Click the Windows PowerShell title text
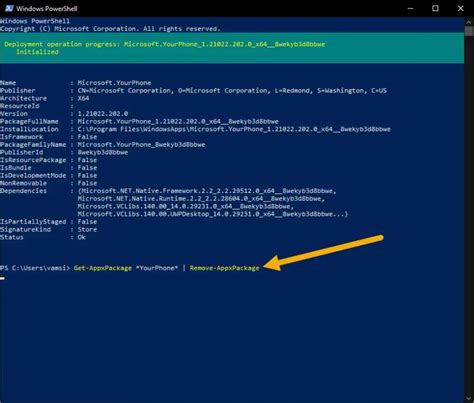 (x=47, y=8)
